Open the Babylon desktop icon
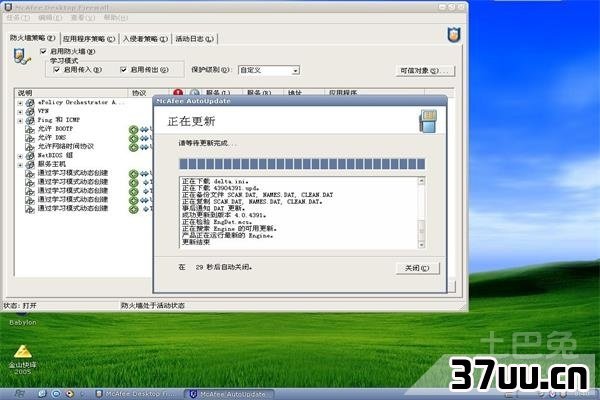 (23, 319)
